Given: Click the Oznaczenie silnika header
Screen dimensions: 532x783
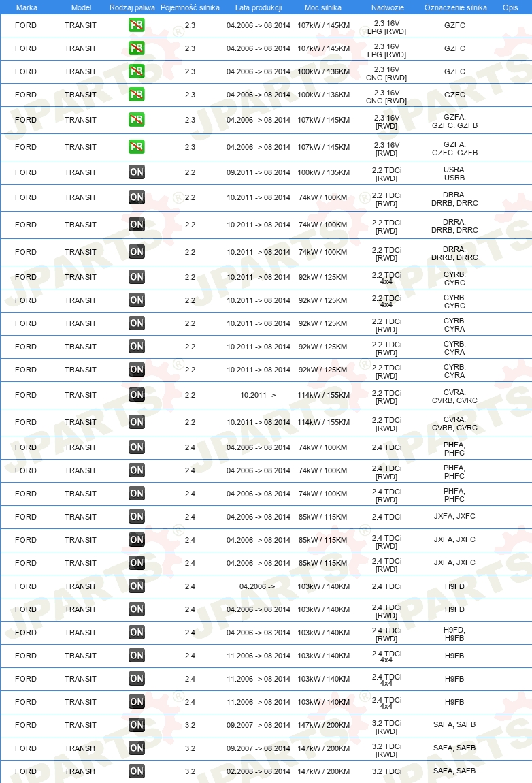Looking at the screenshot, I should point(456,7).
